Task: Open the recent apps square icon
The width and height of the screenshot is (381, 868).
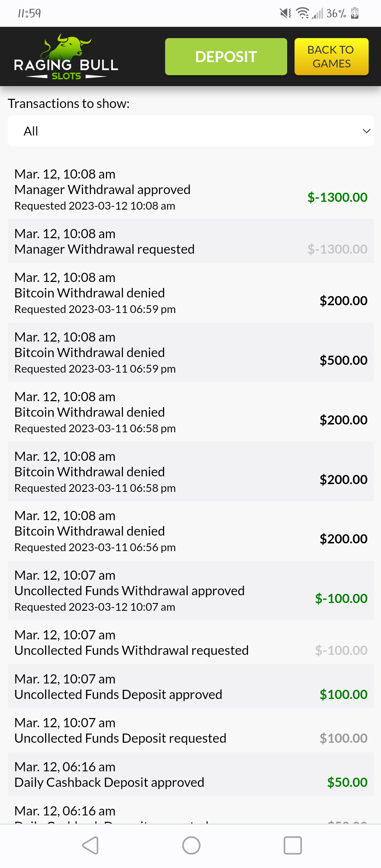Action: (292, 845)
